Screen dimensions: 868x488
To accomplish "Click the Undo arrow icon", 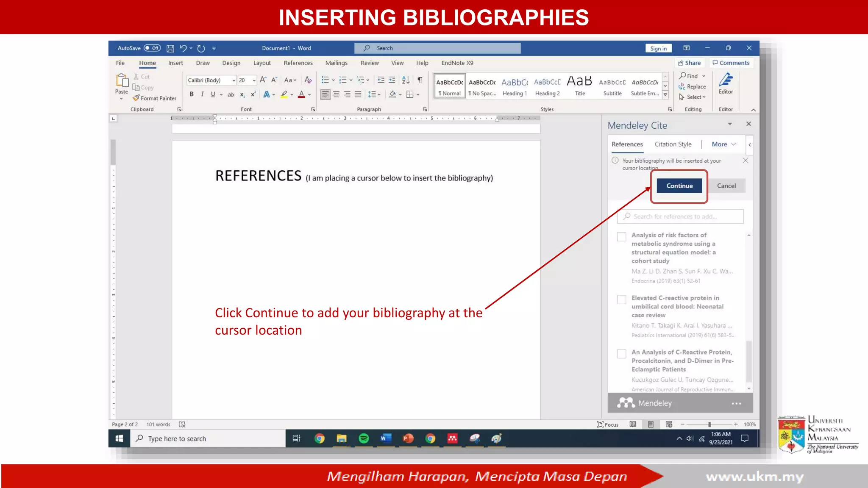I will (183, 48).
